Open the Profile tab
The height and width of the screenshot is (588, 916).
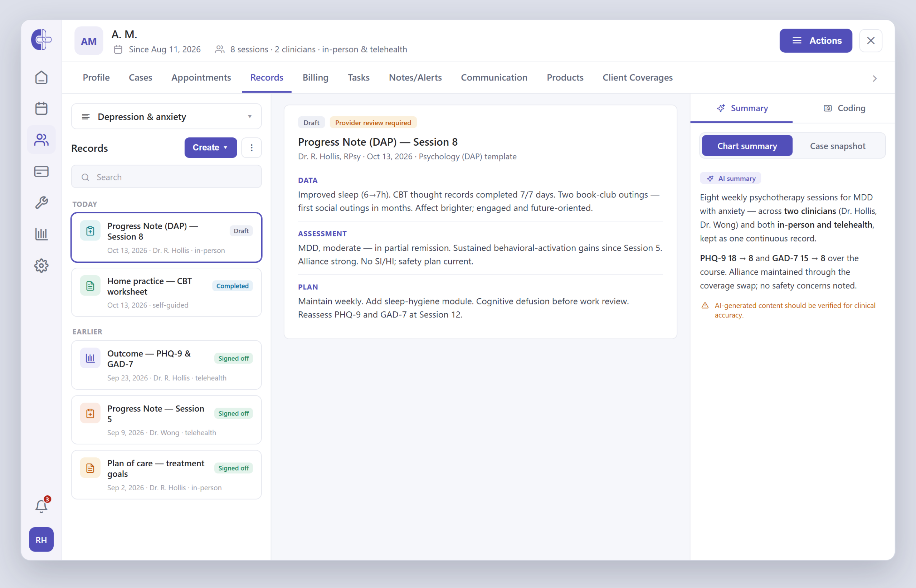(x=96, y=78)
